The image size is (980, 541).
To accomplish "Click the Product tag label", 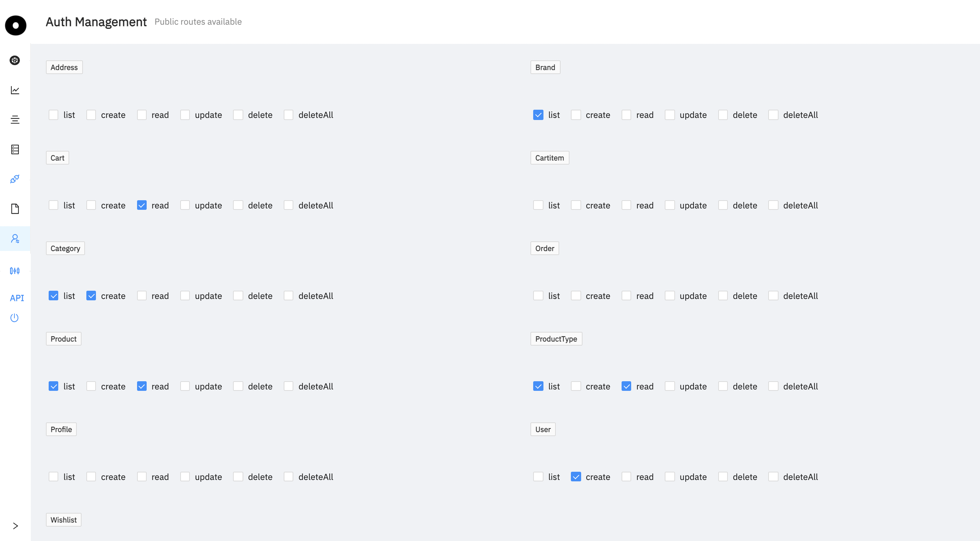I will click(63, 339).
